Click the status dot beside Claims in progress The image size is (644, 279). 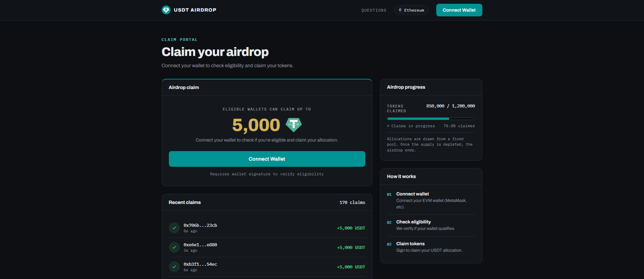point(388,126)
